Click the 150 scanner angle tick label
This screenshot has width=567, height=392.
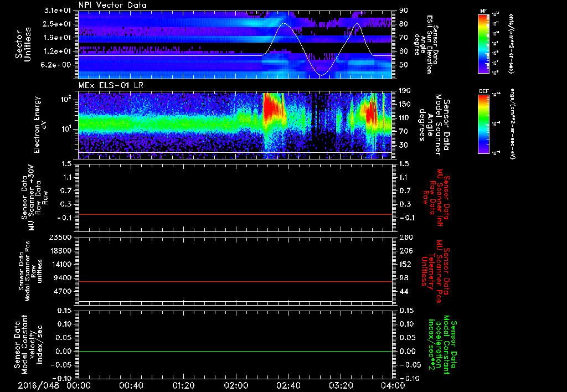point(405,104)
